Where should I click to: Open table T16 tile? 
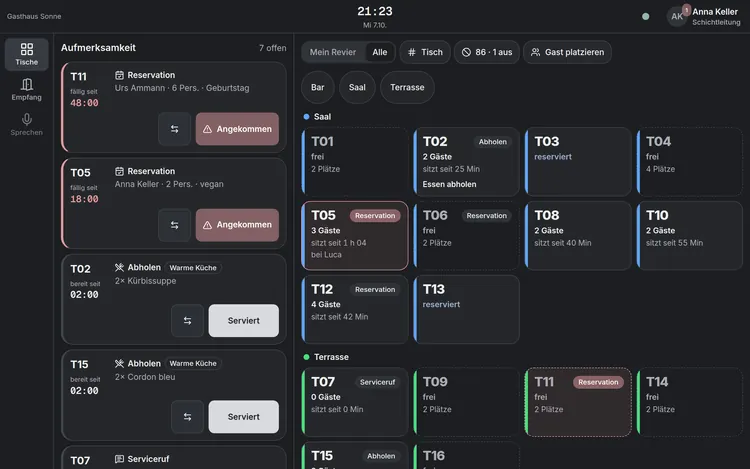(466, 455)
